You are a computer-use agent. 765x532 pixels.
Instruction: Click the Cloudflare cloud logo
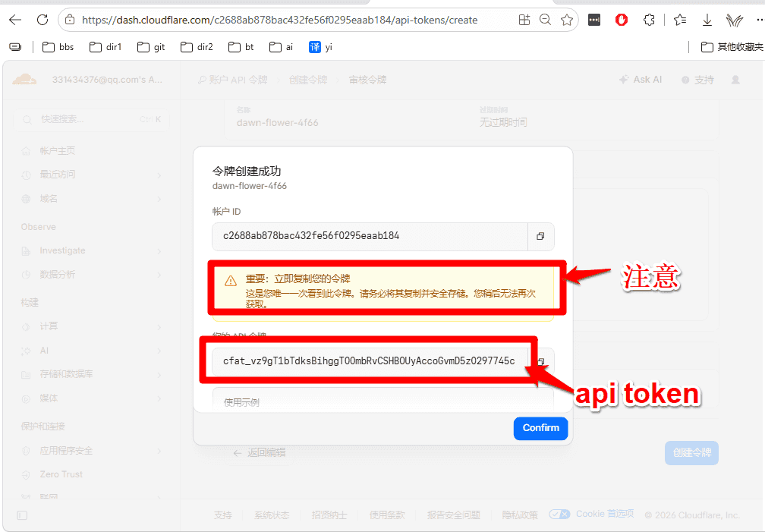click(x=24, y=80)
